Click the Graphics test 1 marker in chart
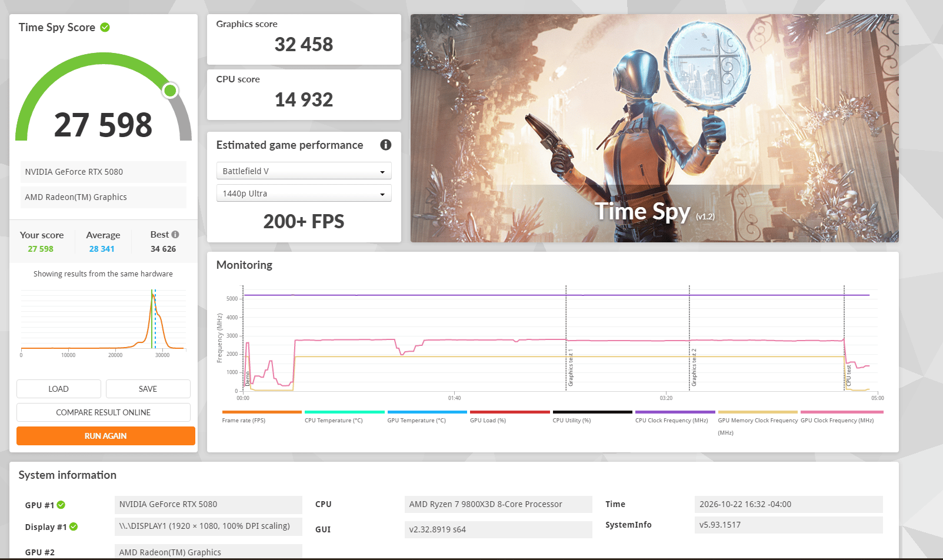Screen dimensions: 943x560 click(570, 368)
